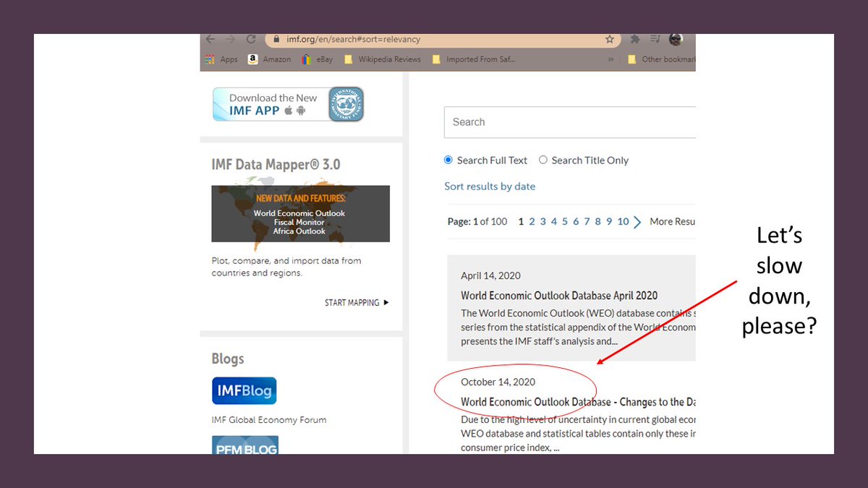Select the Search Full Text radio button
This screenshot has height=488, width=868.
point(448,160)
